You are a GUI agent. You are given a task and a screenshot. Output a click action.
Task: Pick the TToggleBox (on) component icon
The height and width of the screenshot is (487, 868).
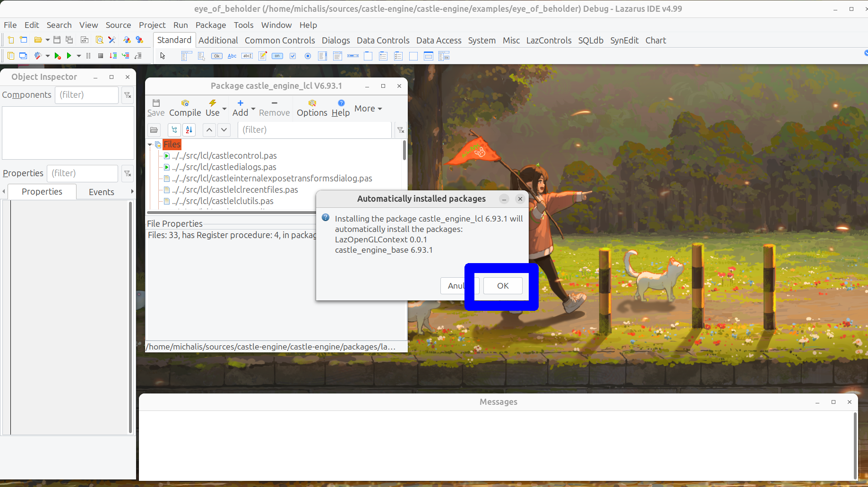point(277,56)
